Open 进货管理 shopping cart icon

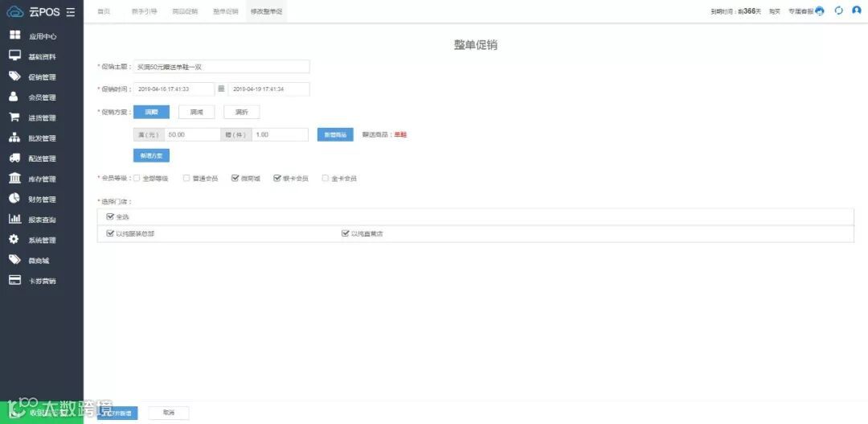tap(15, 117)
